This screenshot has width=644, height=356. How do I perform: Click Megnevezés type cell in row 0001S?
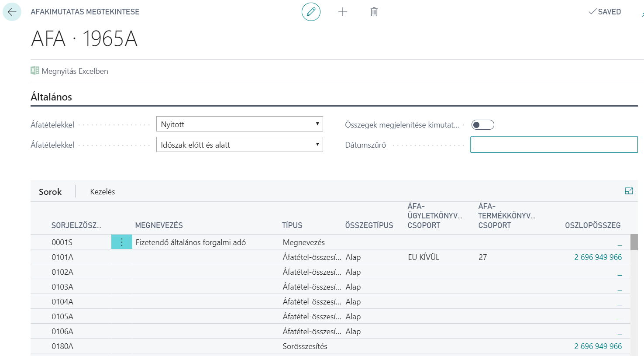[x=304, y=242]
